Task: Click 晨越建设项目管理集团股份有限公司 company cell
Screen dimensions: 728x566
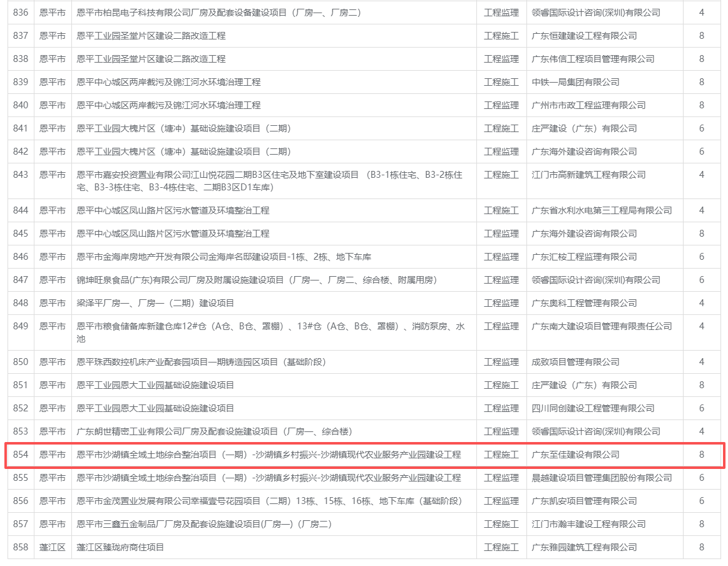Action: click(602, 479)
